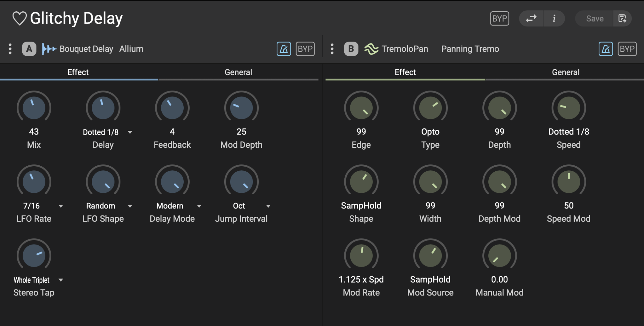Click the Mod Rate value 1.125 x Spd
644x326 pixels.
tap(361, 279)
